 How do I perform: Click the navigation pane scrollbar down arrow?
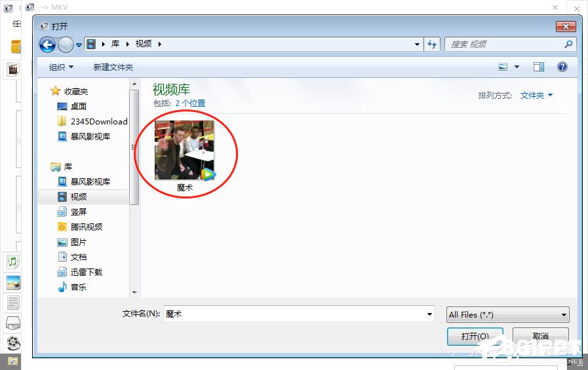coord(134,293)
